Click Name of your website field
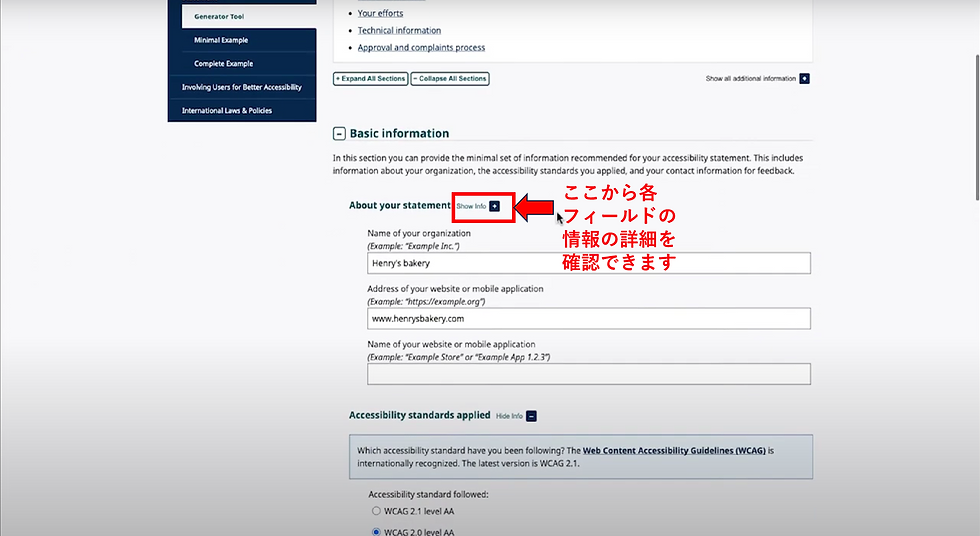Screen dimensions: 980x536 [x=589, y=374]
